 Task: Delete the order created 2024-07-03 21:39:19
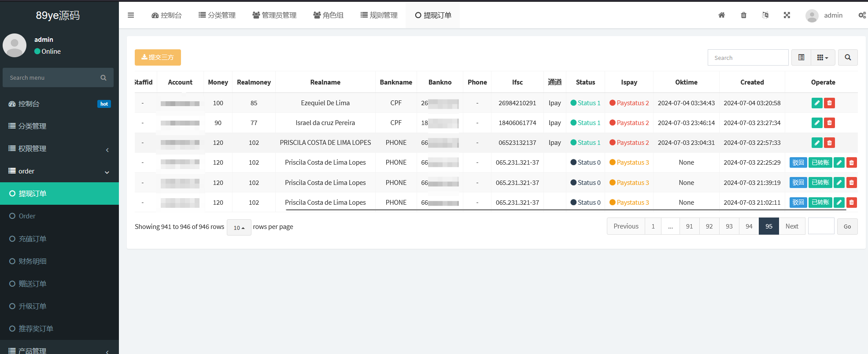(851, 182)
